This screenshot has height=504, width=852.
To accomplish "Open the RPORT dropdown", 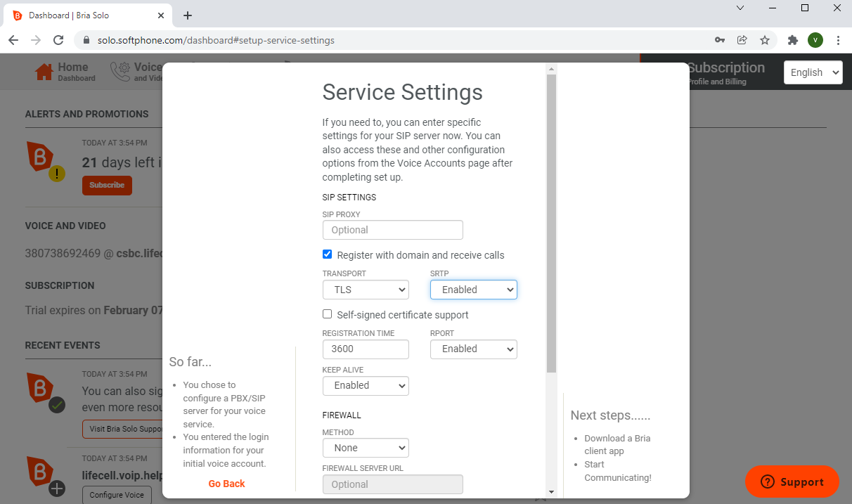I will point(474,349).
